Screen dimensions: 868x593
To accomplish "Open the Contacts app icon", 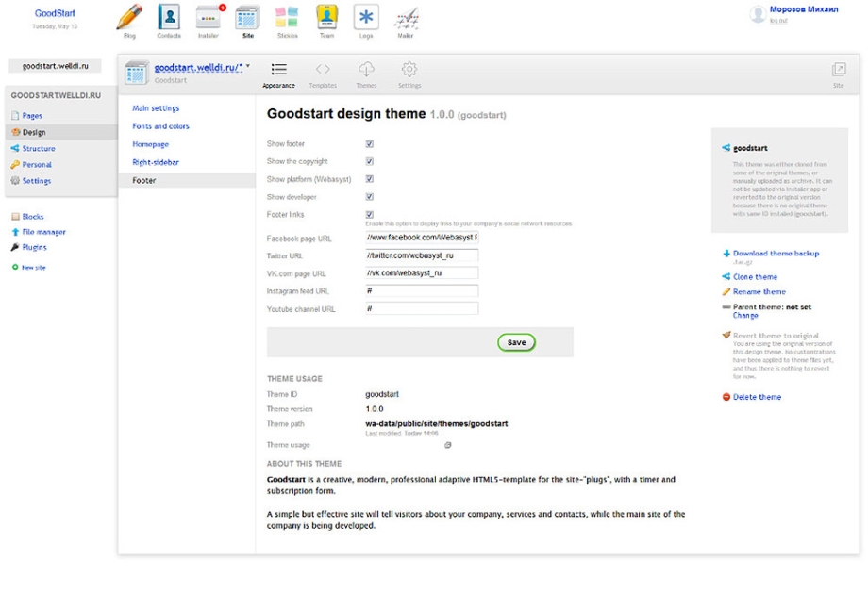I will [169, 18].
